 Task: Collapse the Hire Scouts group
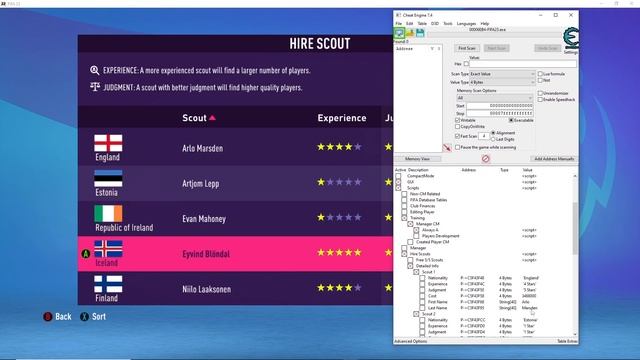(404, 254)
